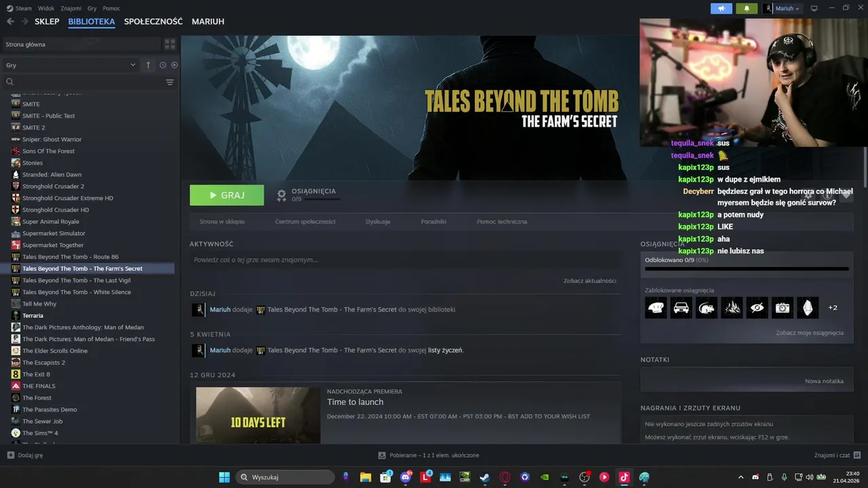This screenshot has height=488, width=868.
Task: Open the wishlist link listy życzeń
Action: (445, 350)
